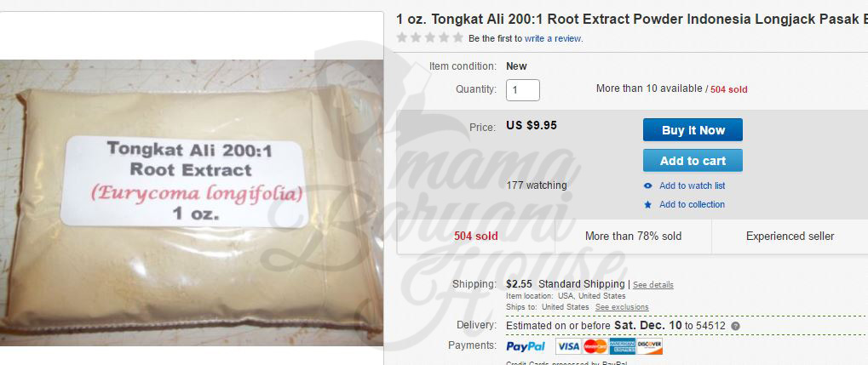868x365 pixels.
Task: Open See exclusions shipping link
Action: click(x=622, y=307)
